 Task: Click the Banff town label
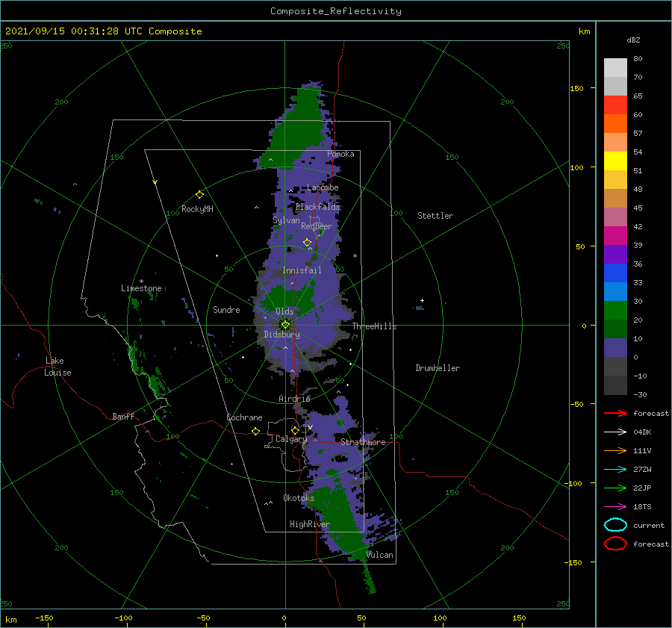click(123, 416)
